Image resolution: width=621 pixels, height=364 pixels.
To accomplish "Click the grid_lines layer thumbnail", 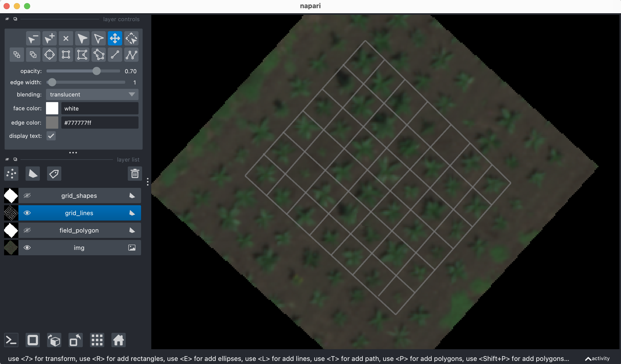I will [11, 213].
